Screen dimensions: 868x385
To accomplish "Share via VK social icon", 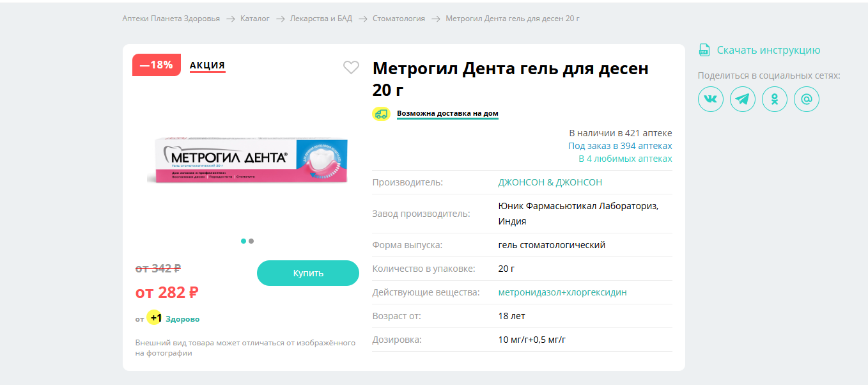I will (x=710, y=99).
